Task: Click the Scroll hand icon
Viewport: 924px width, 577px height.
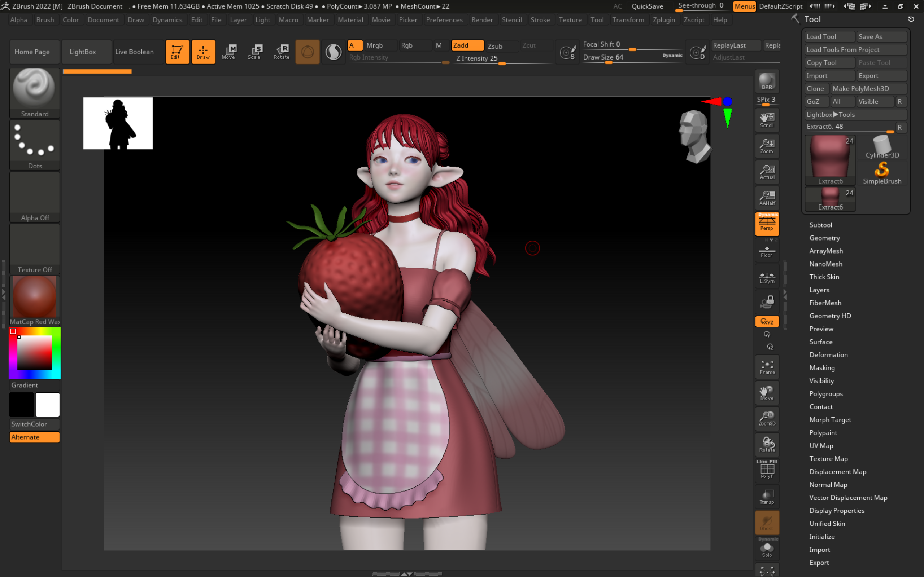Action: 767,120
